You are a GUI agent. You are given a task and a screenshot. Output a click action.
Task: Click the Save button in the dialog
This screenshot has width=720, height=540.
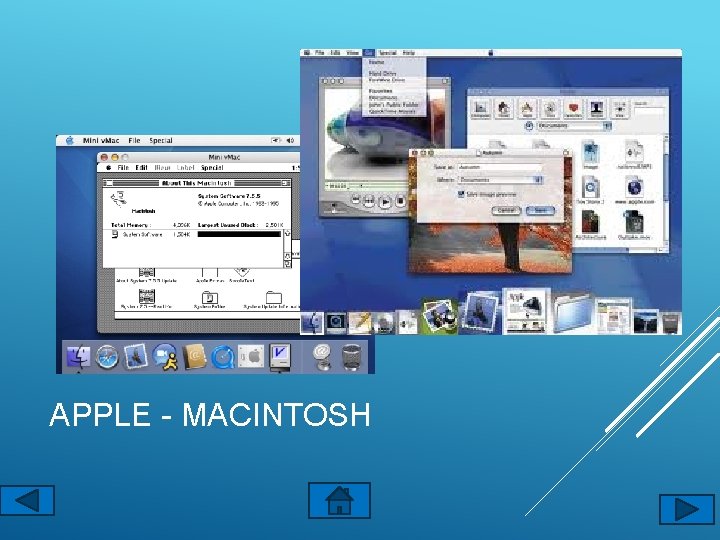coord(540,210)
